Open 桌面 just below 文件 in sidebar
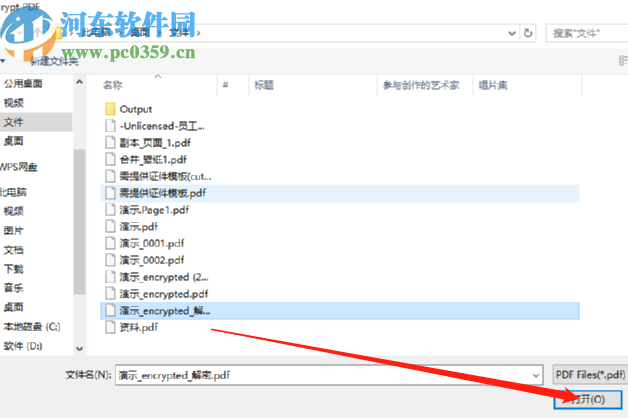 pyautogui.click(x=14, y=141)
